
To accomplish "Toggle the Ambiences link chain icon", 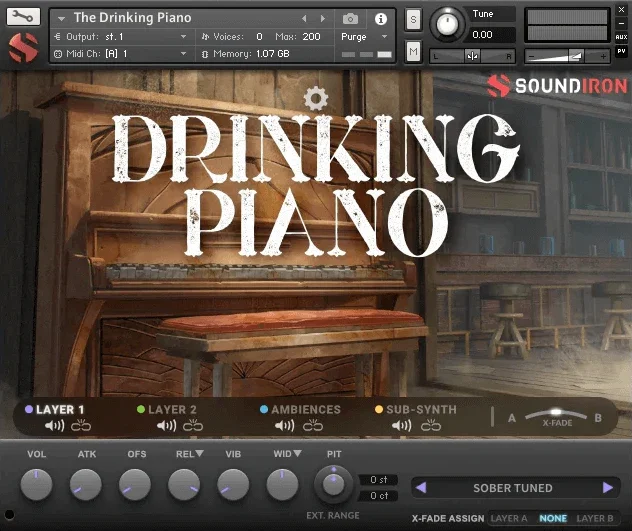I will coord(313,425).
